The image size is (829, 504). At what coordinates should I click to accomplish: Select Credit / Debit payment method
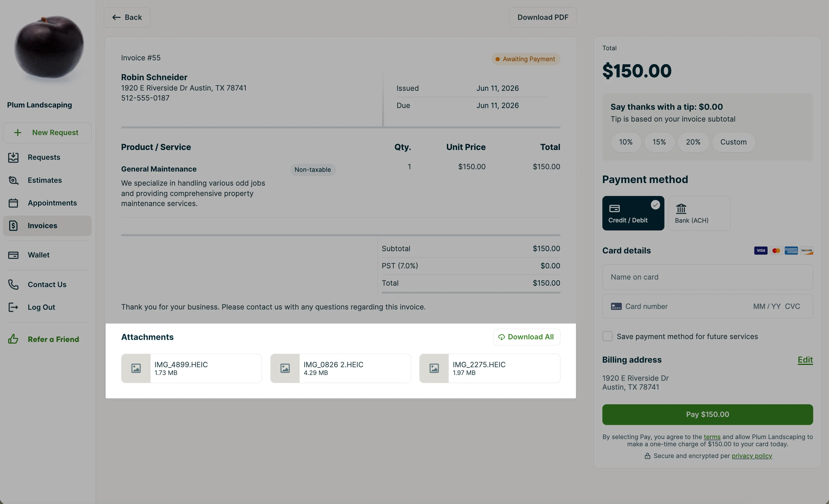(633, 213)
